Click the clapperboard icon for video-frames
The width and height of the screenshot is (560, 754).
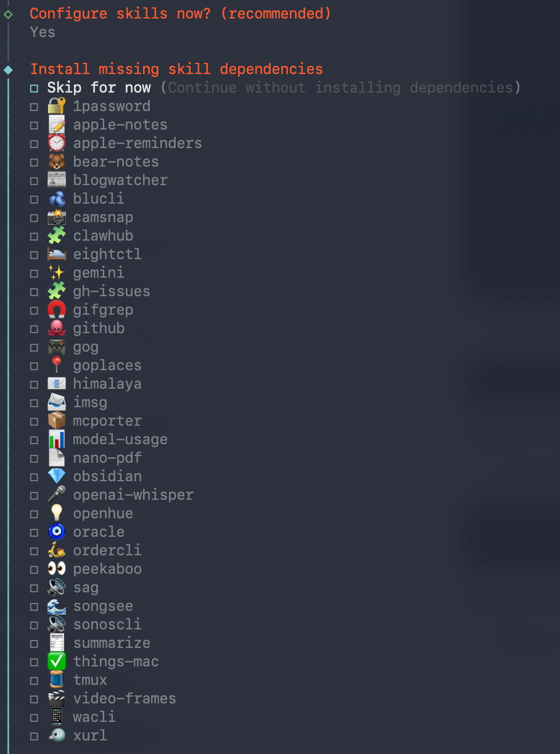[x=57, y=698]
